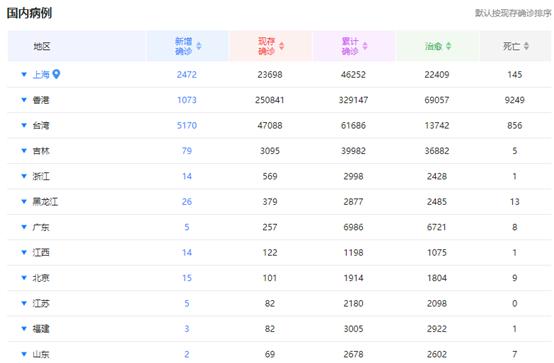This screenshot has width=554, height=363.
Task: Expand the 北京 row
Action: point(24,278)
